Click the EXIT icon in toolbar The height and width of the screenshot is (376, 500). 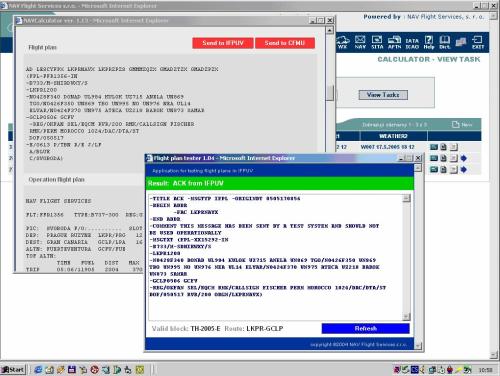(478, 43)
